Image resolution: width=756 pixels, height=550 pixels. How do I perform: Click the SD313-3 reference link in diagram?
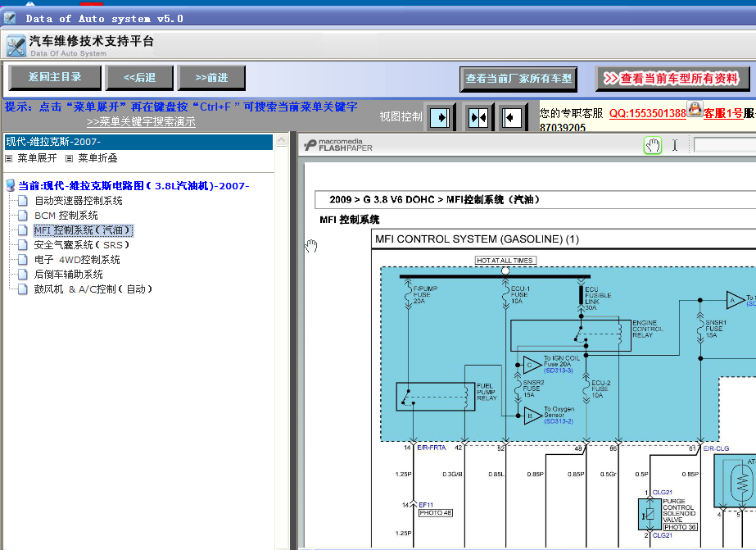[558, 370]
